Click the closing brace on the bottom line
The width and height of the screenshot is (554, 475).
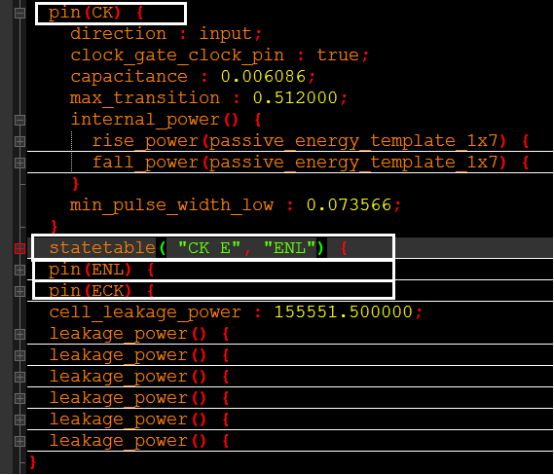(33, 462)
